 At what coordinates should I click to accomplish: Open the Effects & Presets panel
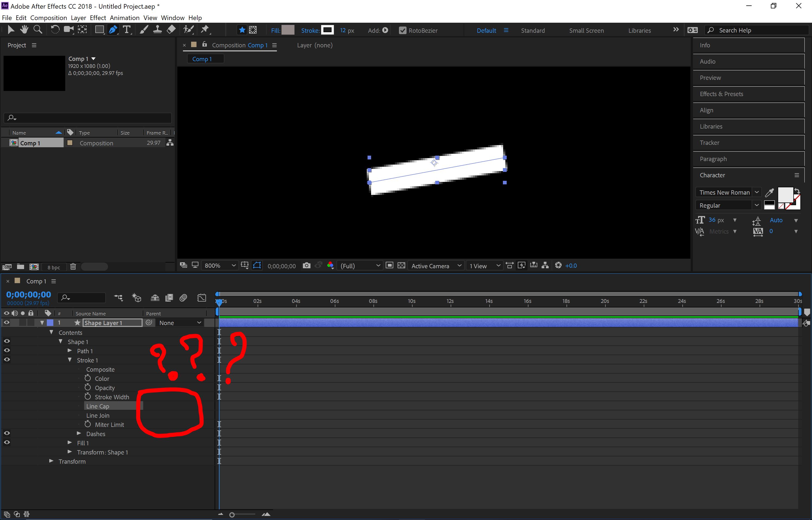[721, 94]
